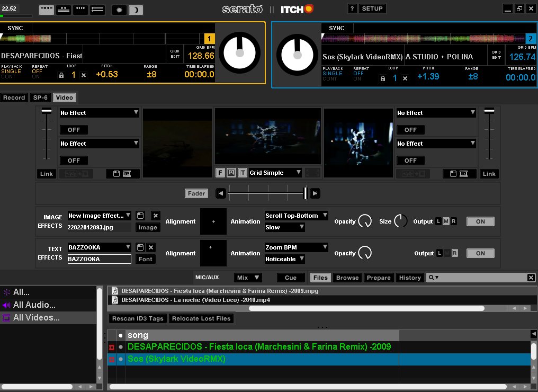Image resolution: width=538 pixels, height=392 pixels.
Task: Snap video crossfader to right with arrow icon
Action: pos(315,193)
